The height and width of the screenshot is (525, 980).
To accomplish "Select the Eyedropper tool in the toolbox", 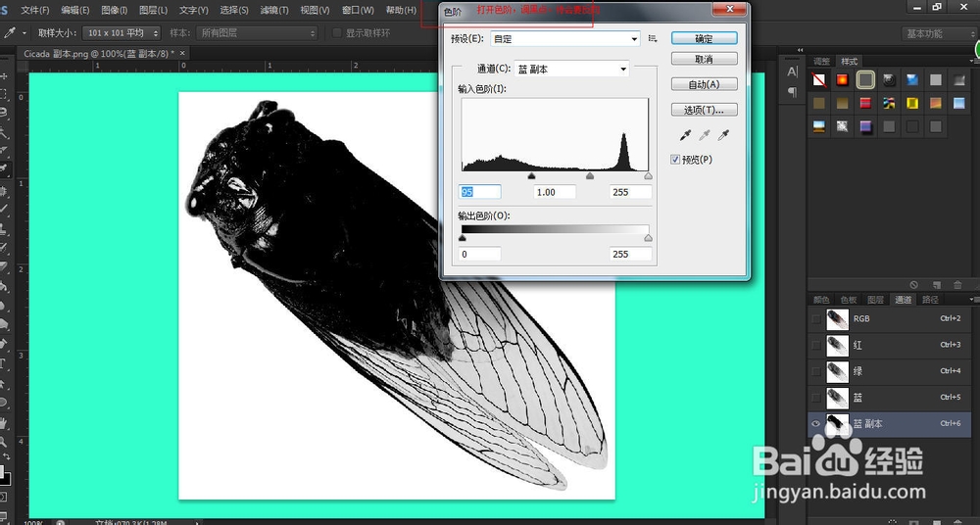I will [3, 167].
